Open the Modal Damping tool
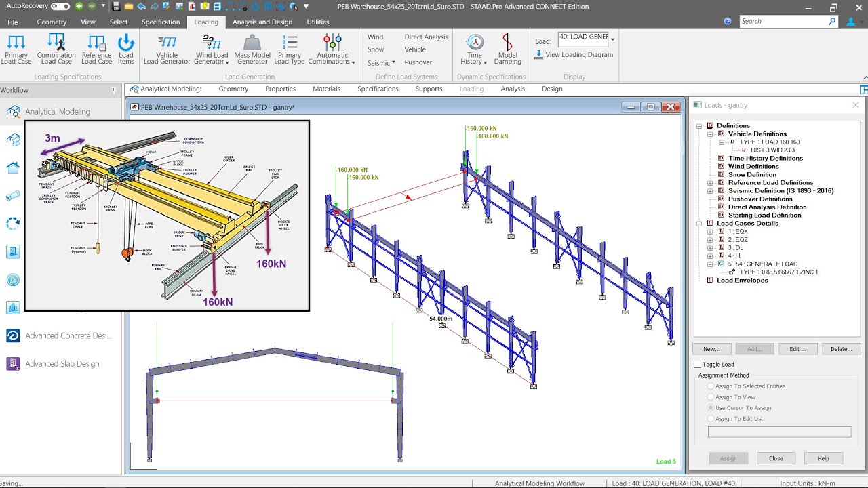The image size is (868, 488). click(507, 49)
